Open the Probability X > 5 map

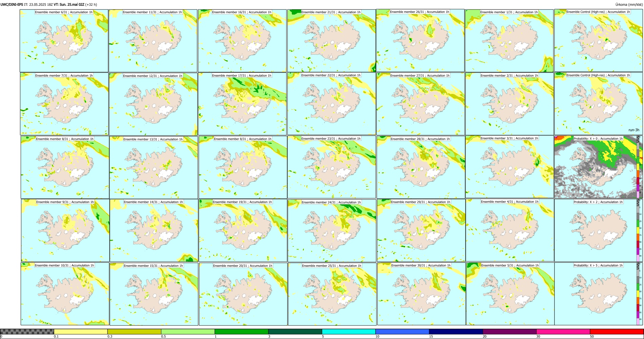click(x=599, y=294)
